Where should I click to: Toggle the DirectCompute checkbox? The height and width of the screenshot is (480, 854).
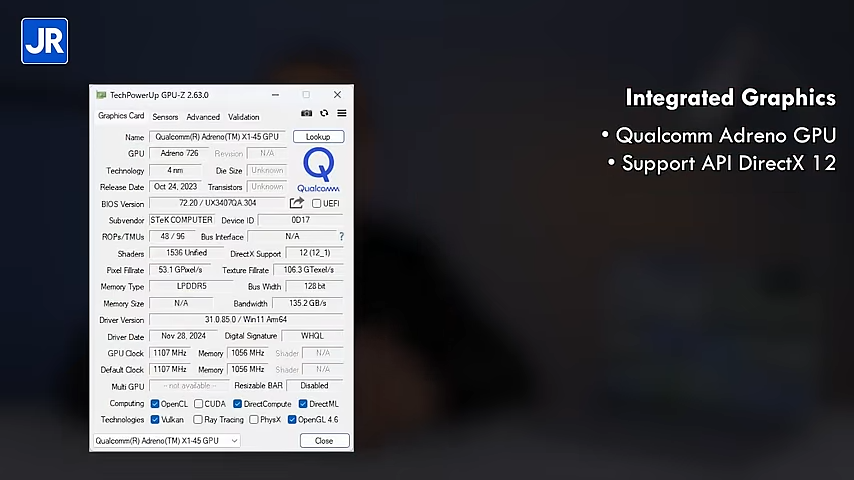point(237,404)
